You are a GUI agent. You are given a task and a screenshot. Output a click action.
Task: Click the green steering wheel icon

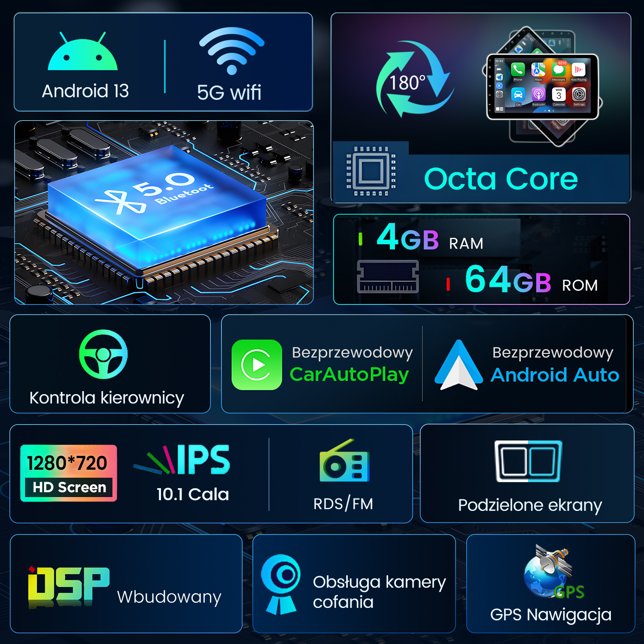coord(103,354)
